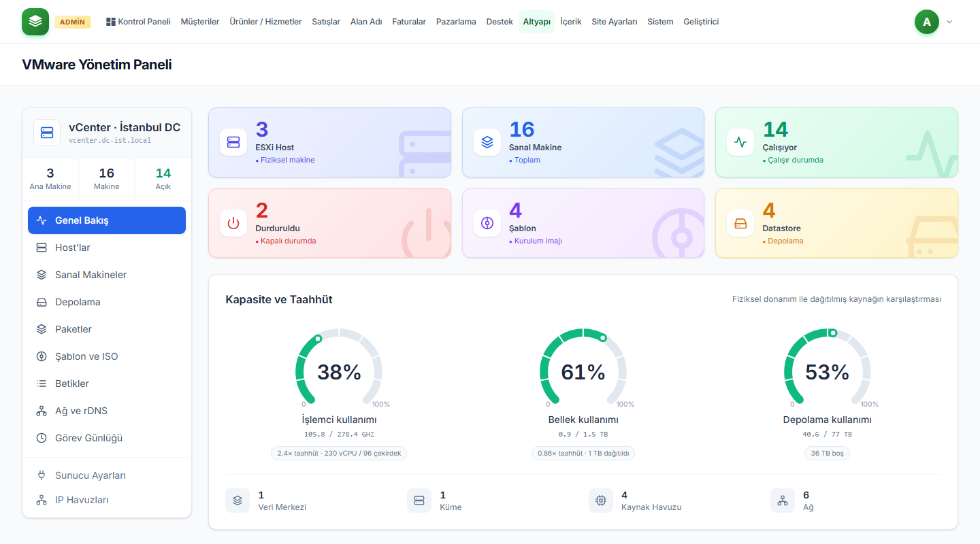This screenshot has height=544, width=980.
Task: Click the Çalışıyor pulse icon
Action: (x=740, y=142)
